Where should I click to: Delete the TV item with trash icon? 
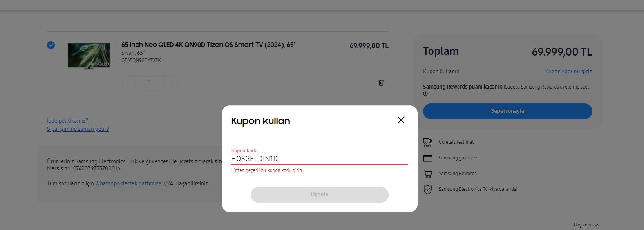coord(381,83)
